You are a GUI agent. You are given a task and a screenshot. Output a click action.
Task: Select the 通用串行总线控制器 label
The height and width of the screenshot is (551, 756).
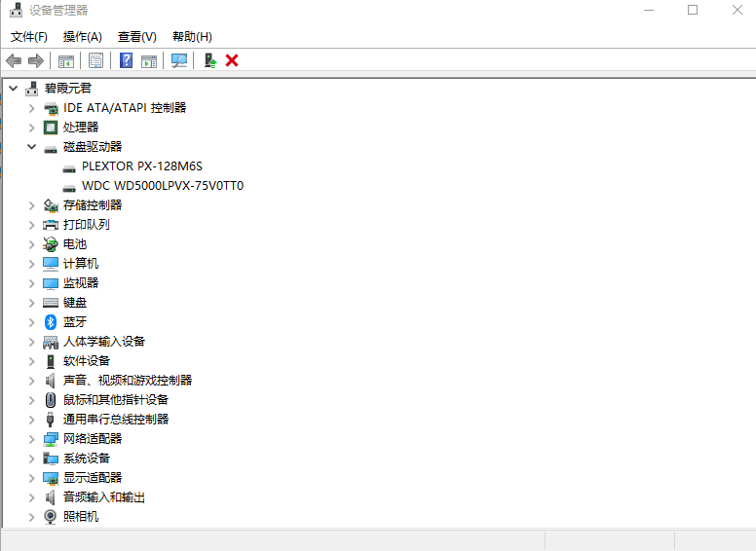click(x=116, y=419)
